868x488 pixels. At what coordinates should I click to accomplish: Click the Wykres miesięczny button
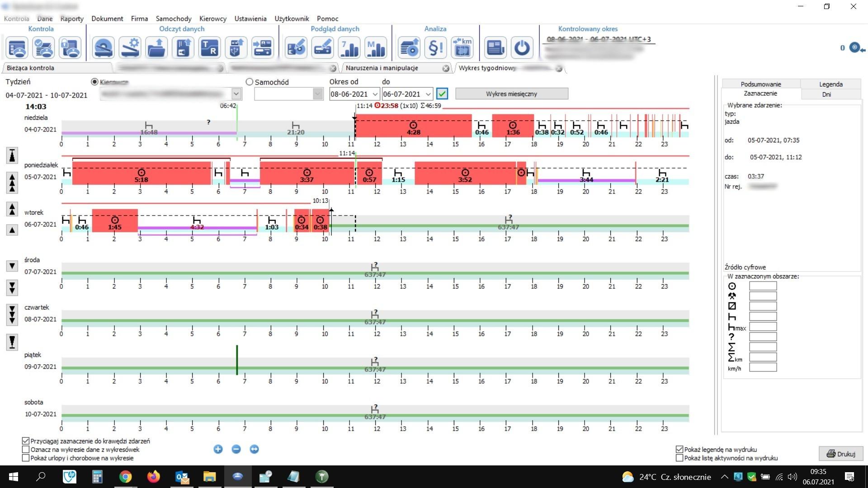[511, 94]
